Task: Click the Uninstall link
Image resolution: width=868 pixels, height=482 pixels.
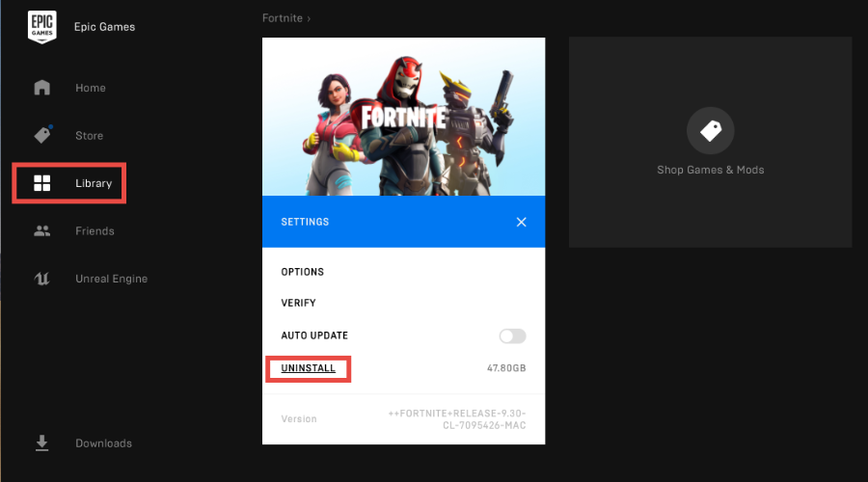Action: (x=308, y=368)
